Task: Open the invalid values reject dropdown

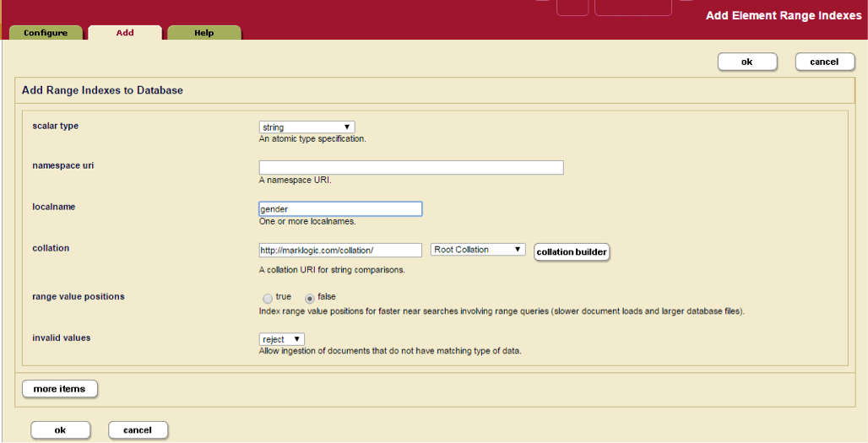Action: tap(282, 339)
